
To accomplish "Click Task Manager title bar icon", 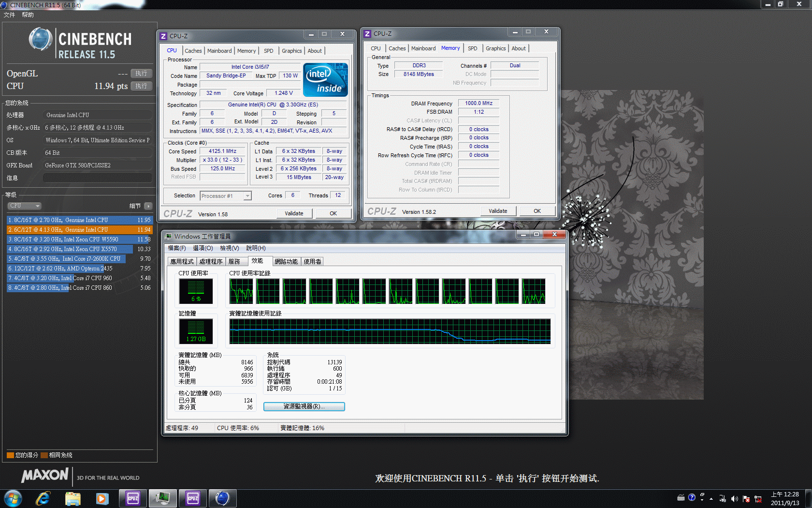I will [168, 236].
